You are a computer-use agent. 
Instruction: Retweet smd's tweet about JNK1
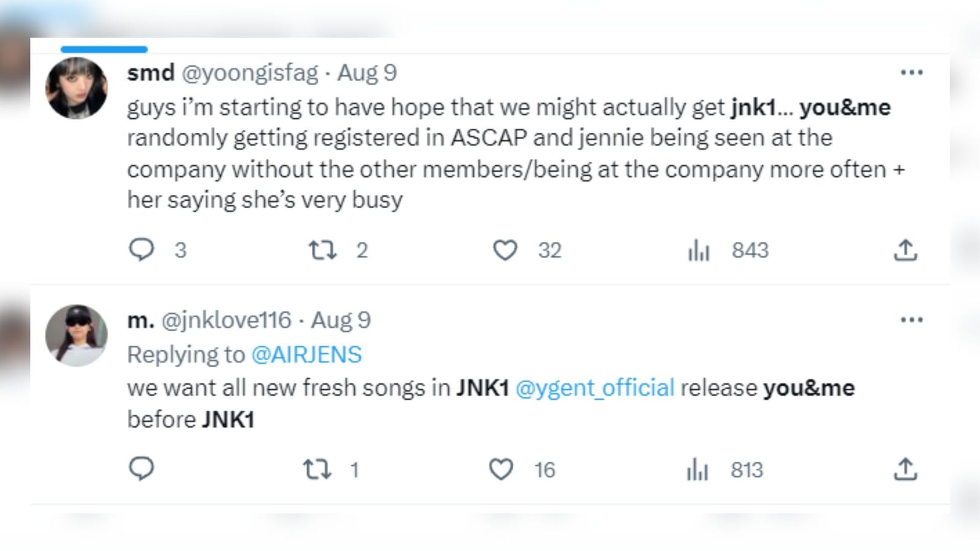pos(323,249)
